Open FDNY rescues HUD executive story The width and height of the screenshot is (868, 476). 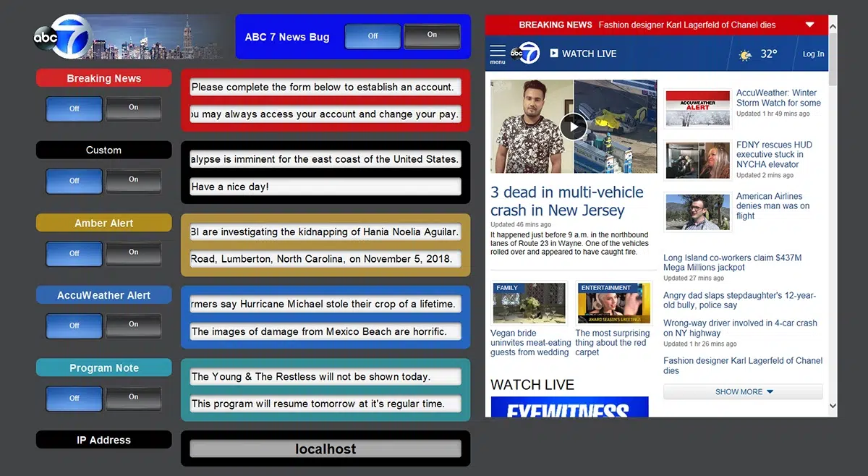point(774,154)
